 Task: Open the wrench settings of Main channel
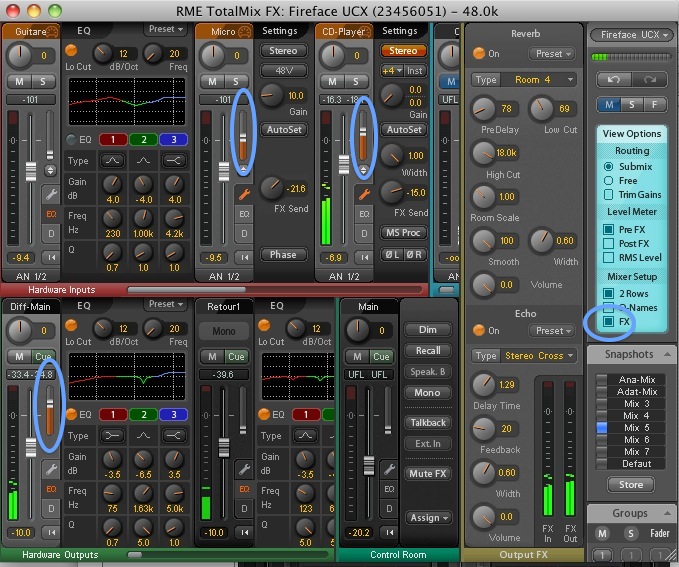[x=389, y=470]
